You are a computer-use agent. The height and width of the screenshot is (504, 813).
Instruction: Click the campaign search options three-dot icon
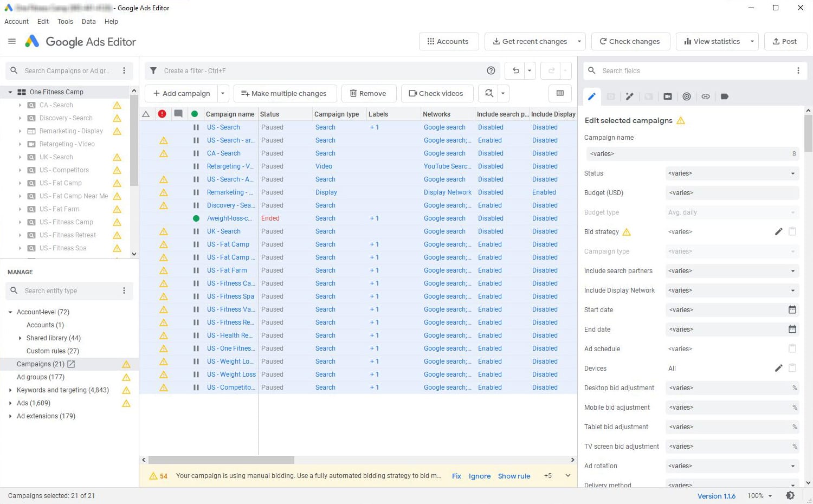pos(124,70)
